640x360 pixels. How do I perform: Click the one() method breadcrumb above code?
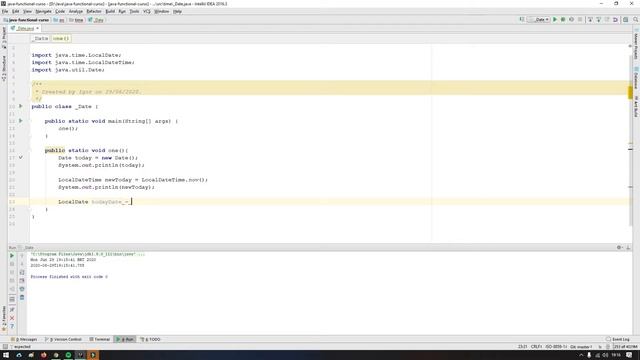coord(60,38)
